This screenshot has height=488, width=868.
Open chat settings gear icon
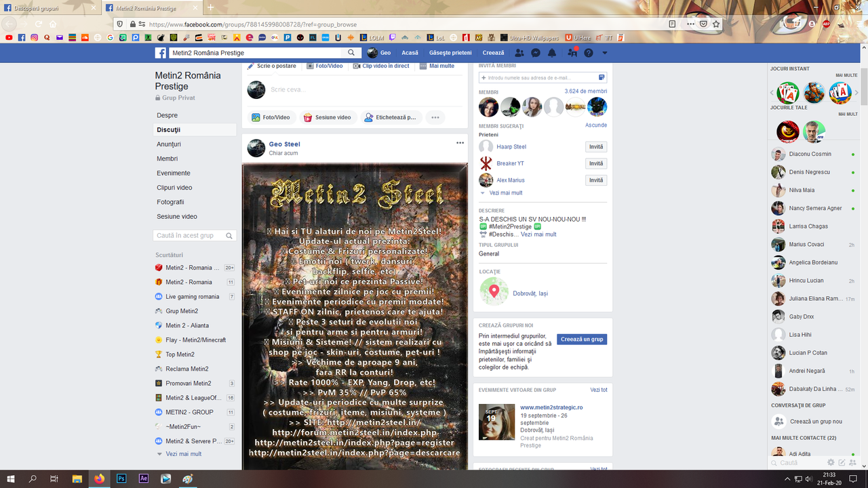(831, 462)
